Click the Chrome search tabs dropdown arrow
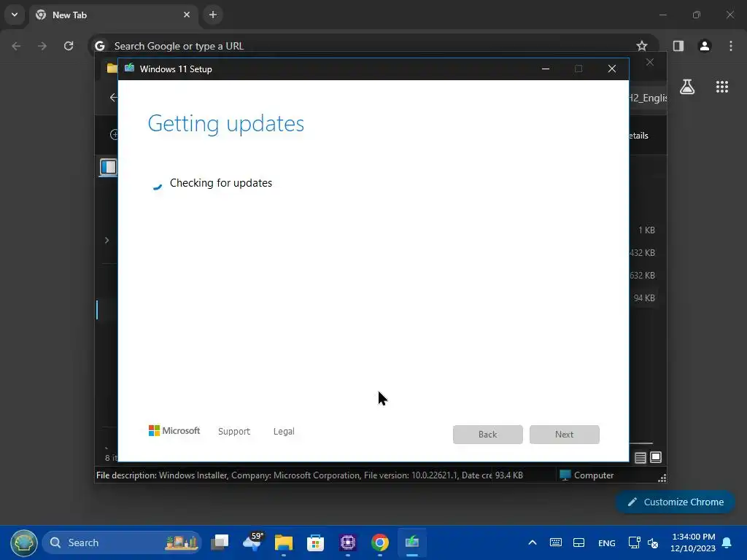Viewport: 747px width, 560px height. (x=15, y=15)
